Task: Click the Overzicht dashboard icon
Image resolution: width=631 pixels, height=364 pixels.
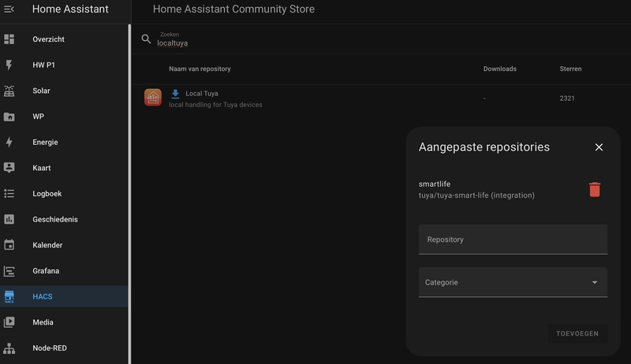Action: click(x=9, y=39)
